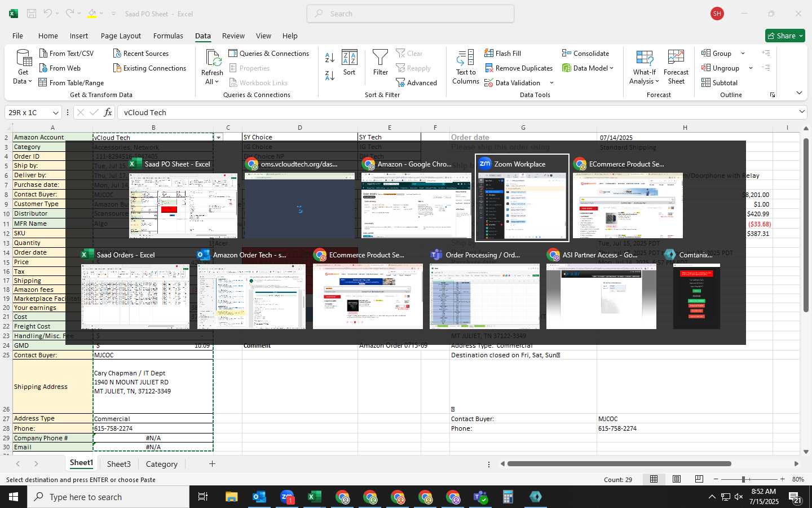Expand Ungroup dropdown arrow

coord(751,68)
